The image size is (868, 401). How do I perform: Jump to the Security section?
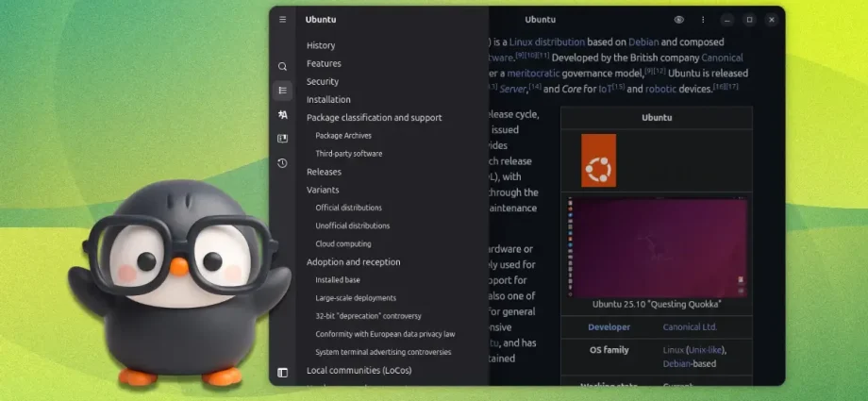(322, 81)
